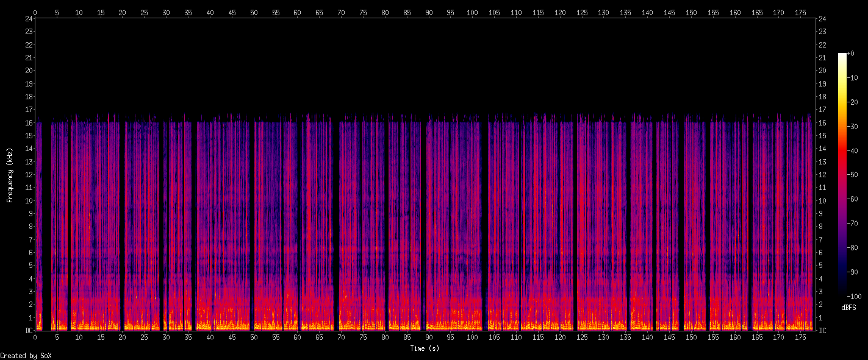Select the "Time (s)" axis title
The image size is (868, 360).
click(425, 348)
